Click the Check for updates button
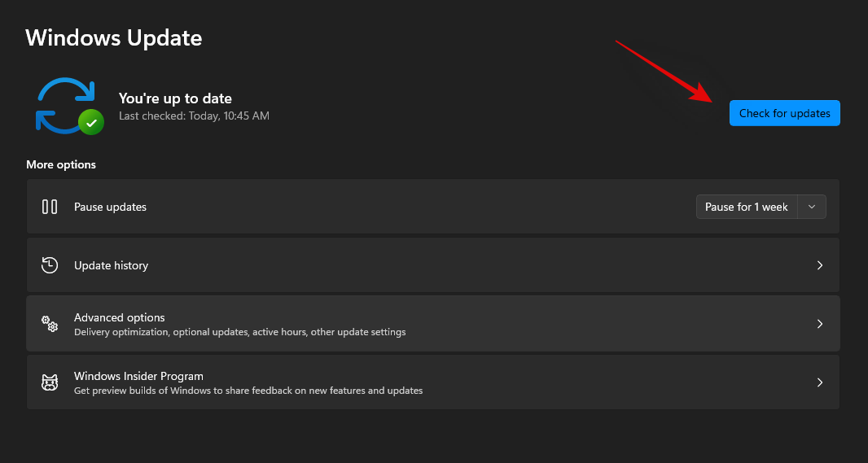This screenshot has height=463, width=868. click(x=784, y=113)
